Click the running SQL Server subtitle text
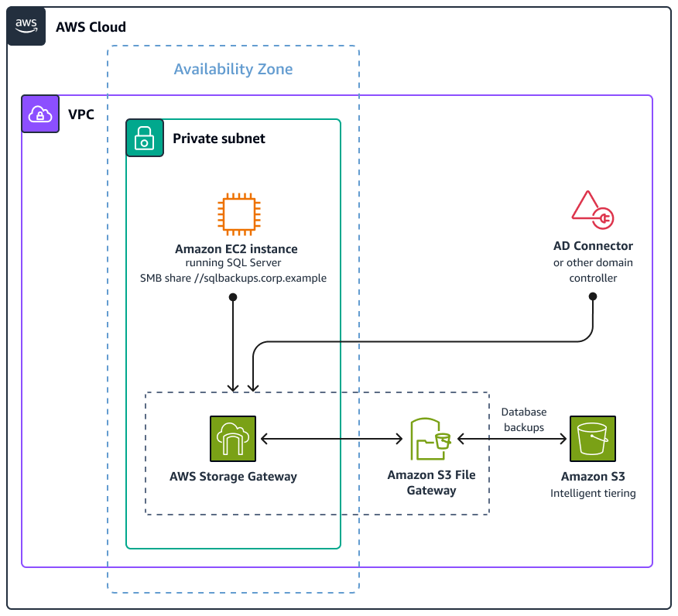 pyautogui.click(x=233, y=263)
